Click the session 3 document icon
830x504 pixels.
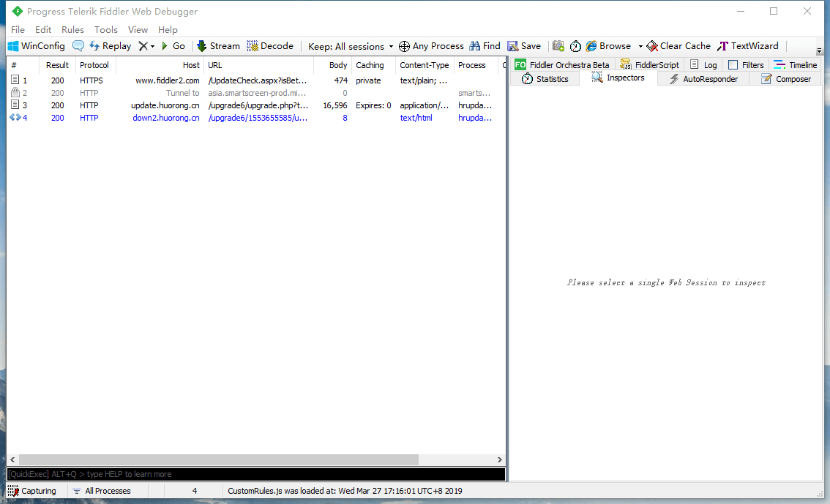15,105
